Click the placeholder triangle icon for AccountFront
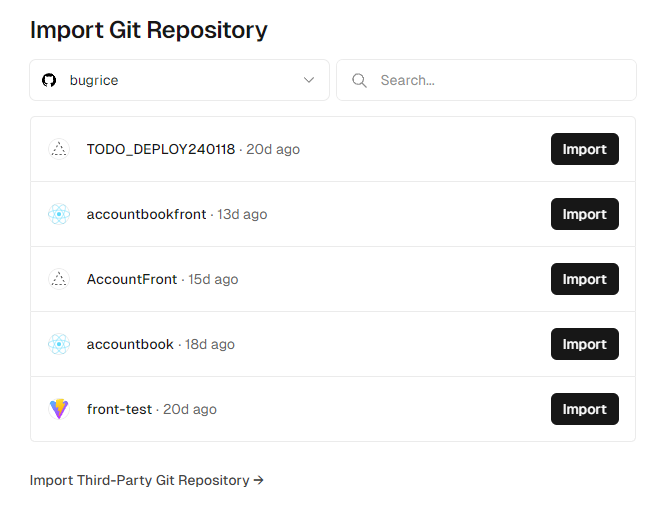This screenshot has width=654, height=510. (x=59, y=279)
